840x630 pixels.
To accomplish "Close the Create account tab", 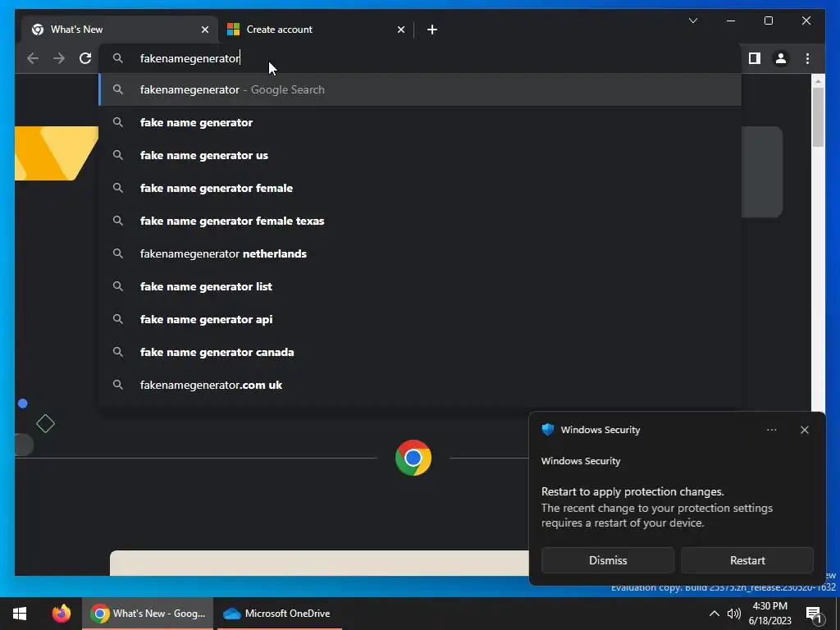I will (x=400, y=30).
